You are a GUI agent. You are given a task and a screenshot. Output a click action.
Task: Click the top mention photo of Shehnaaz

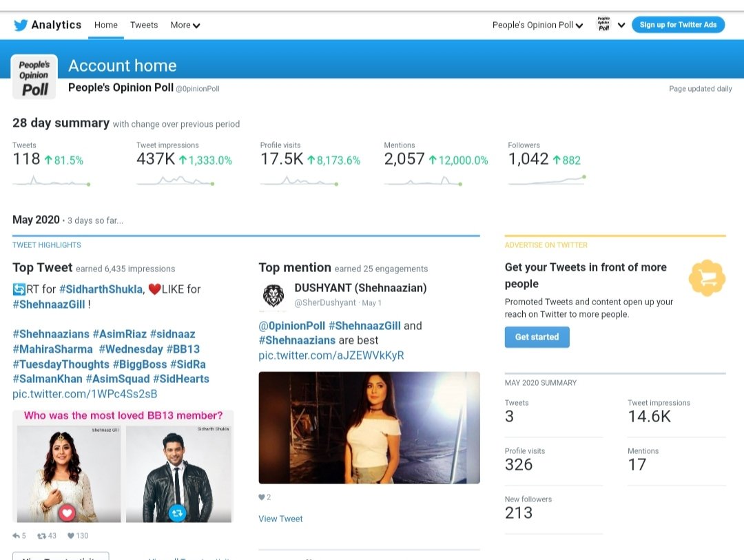(369, 428)
